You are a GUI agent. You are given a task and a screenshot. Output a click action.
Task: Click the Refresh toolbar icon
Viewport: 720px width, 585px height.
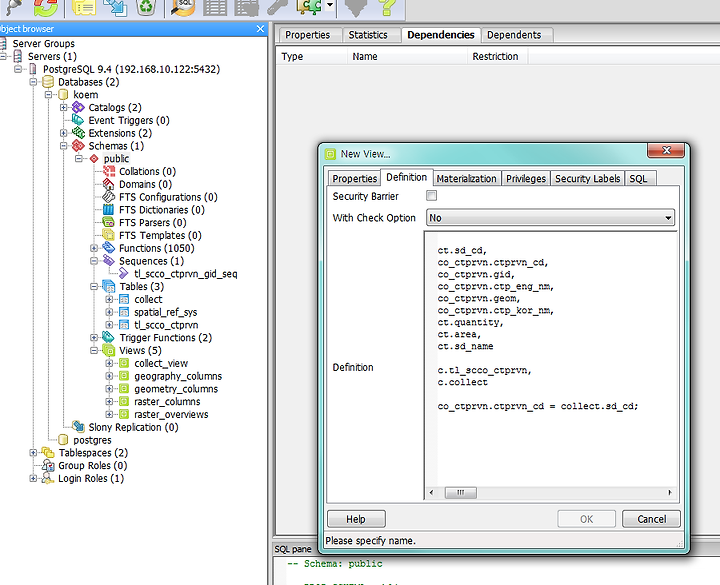45,7
